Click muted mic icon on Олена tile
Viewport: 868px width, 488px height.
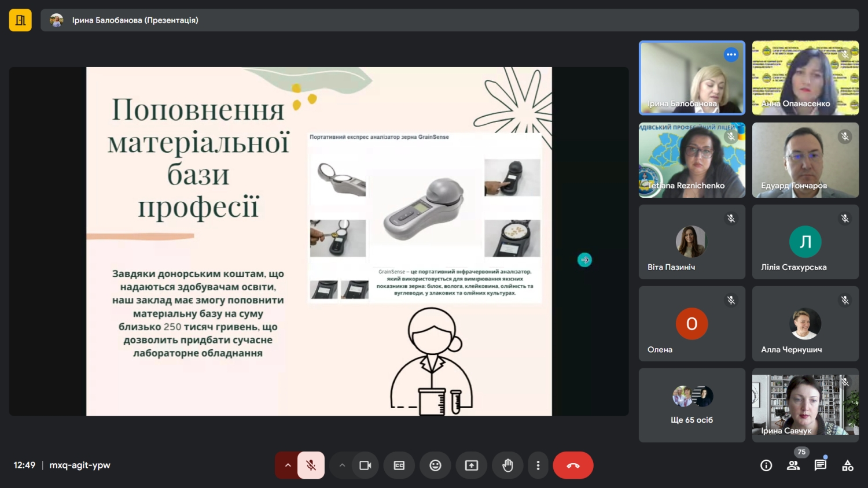coord(731,300)
